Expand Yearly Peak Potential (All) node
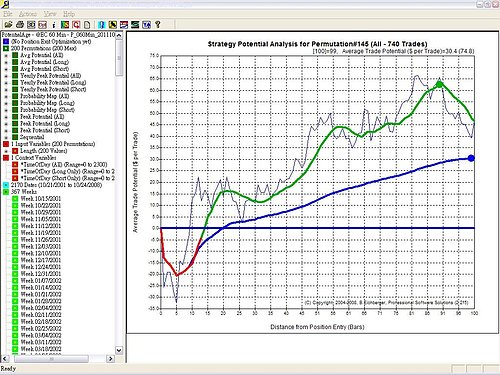Screen dimensions: 500x375 [6, 76]
